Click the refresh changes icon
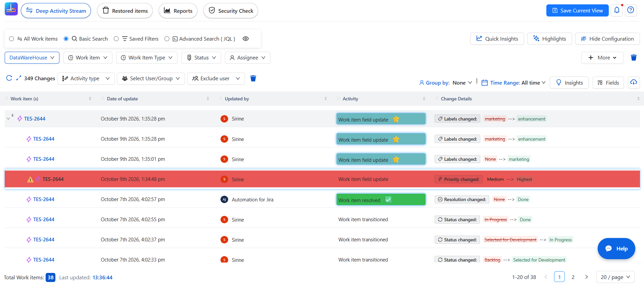644x284 pixels. pyautogui.click(x=9, y=78)
